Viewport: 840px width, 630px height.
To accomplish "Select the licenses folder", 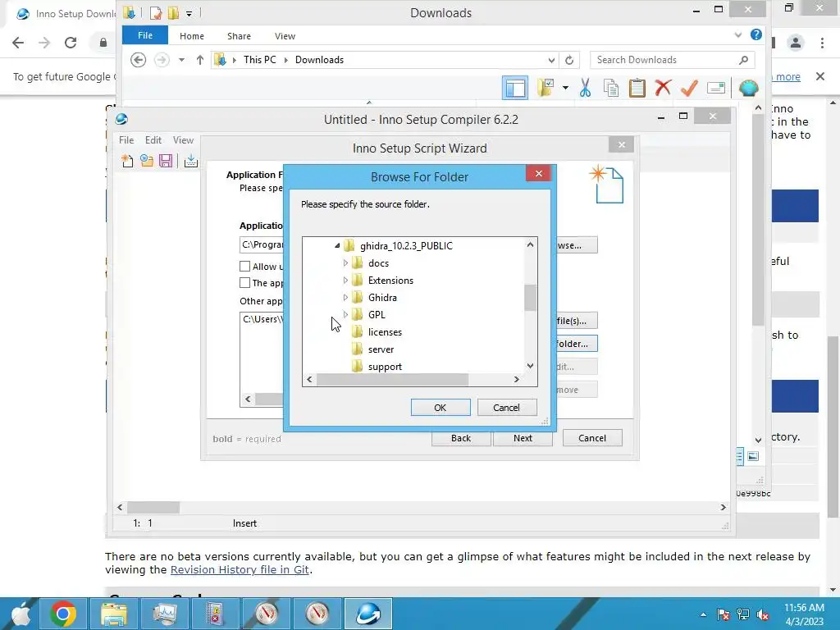I will 385,332.
